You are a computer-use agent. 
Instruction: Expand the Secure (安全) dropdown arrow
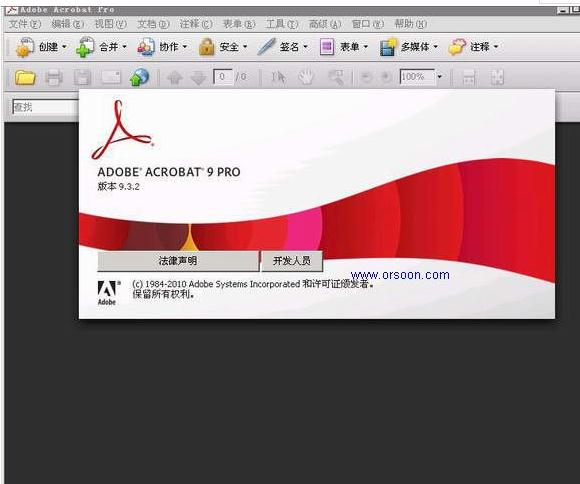click(245, 47)
